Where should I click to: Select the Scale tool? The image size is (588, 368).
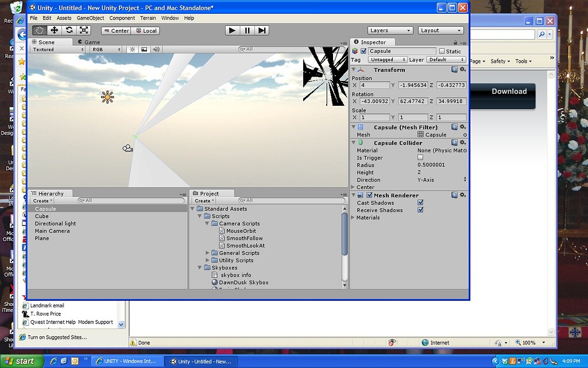click(x=83, y=30)
